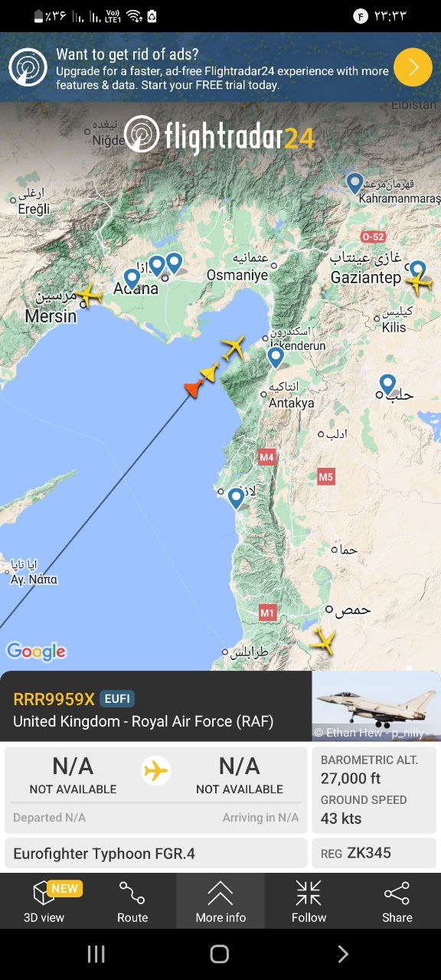Tap the yellow arrow on the ad banner
The height and width of the screenshot is (980, 441).
[413, 67]
